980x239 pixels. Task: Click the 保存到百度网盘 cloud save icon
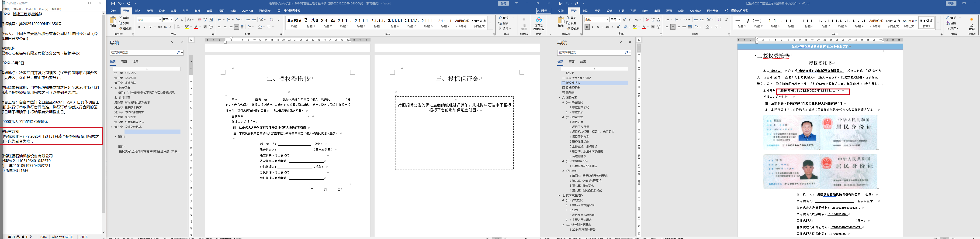pyautogui.click(x=538, y=20)
